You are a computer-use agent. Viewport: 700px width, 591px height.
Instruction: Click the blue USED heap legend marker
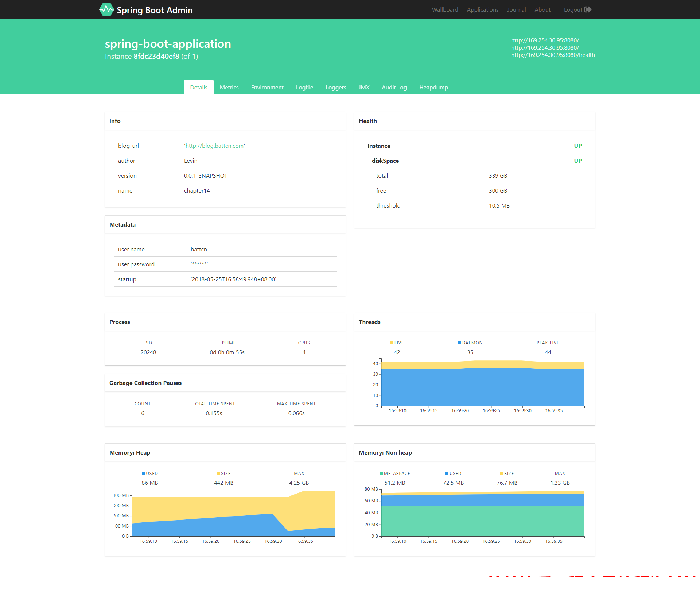click(144, 474)
